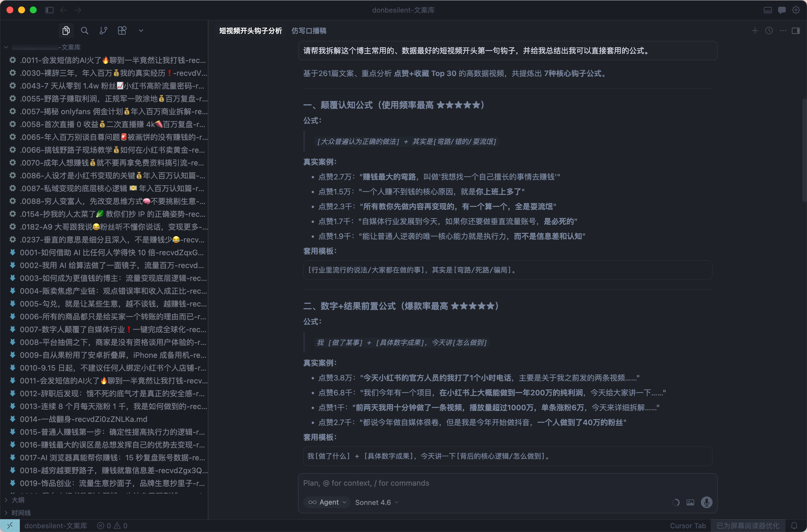The height and width of the screenshot is (532, 807).
Task: Toggle the bottom panel layout icon
Action: 768,10
